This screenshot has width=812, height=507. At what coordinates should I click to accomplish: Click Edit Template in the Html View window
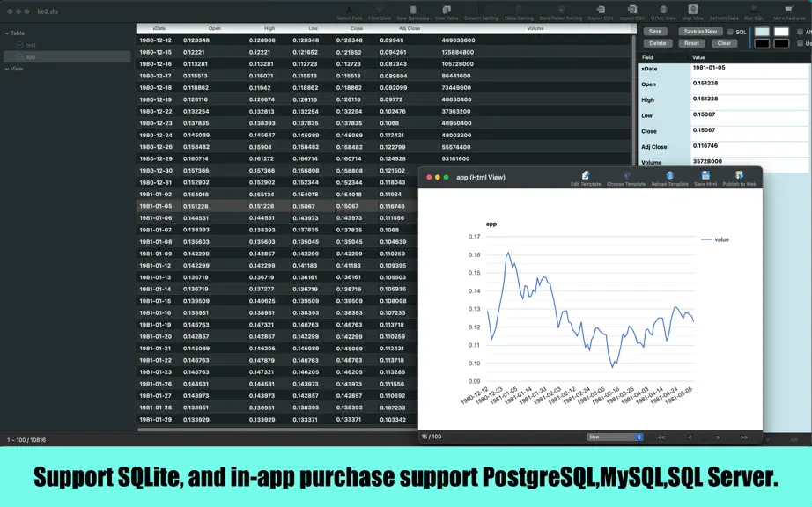point(586,176)
